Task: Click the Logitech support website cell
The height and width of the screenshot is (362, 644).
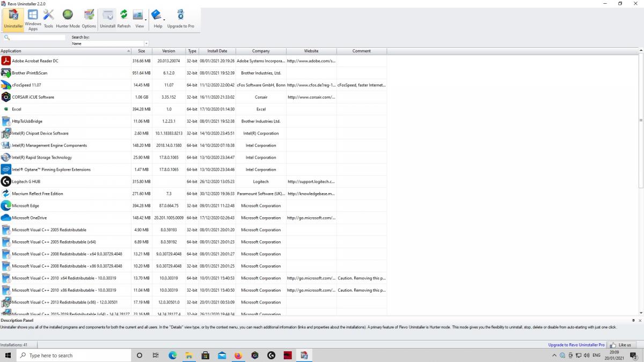Action: tap(311, 181)
